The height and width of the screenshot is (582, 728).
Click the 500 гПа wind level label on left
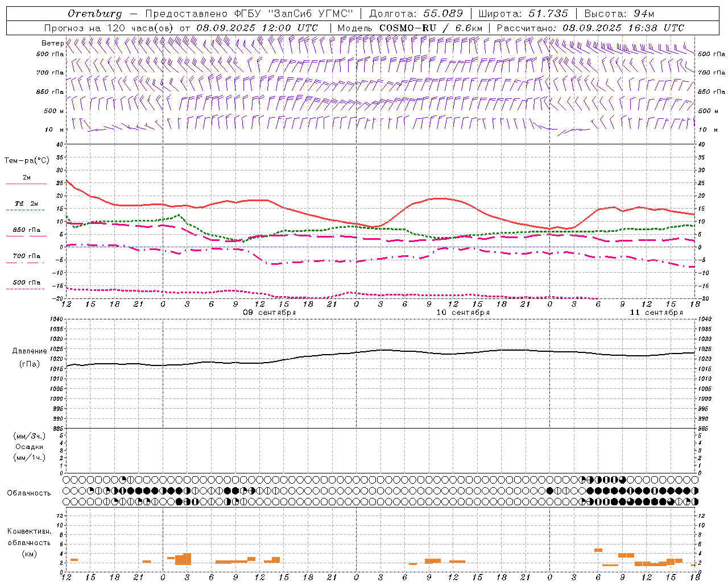tap(50, 55)
